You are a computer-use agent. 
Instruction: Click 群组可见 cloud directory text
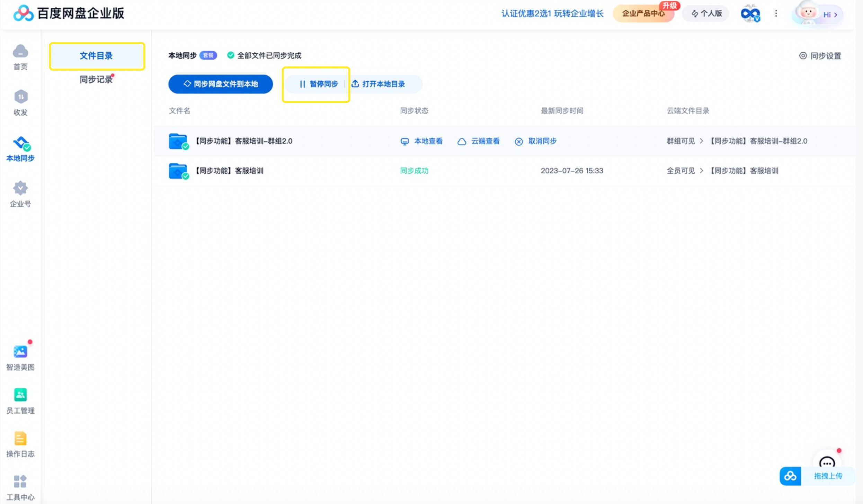coord(680,141)
